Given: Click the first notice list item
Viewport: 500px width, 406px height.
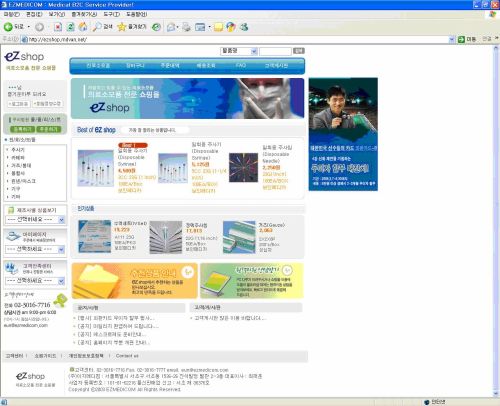Looking at the screenshot, I should point(116,318).
